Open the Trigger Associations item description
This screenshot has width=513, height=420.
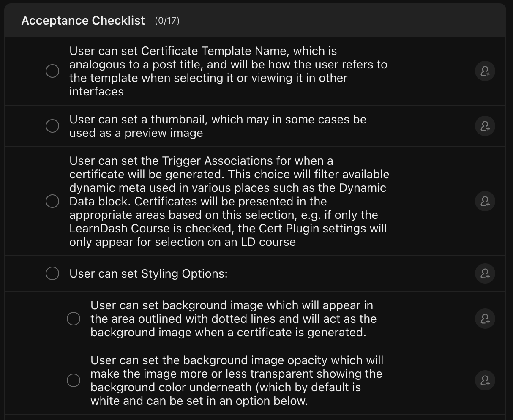pyautogui.click(x=228, y=201)
